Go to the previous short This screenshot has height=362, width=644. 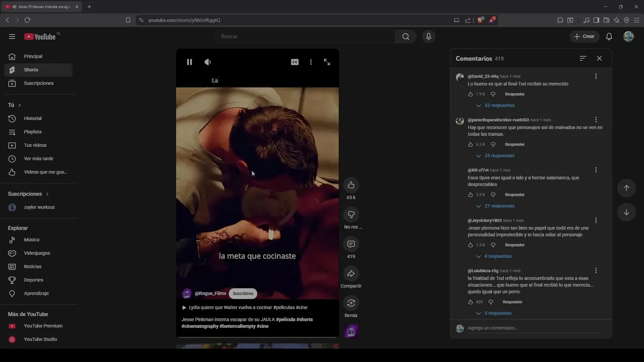(x=626, y=188)
